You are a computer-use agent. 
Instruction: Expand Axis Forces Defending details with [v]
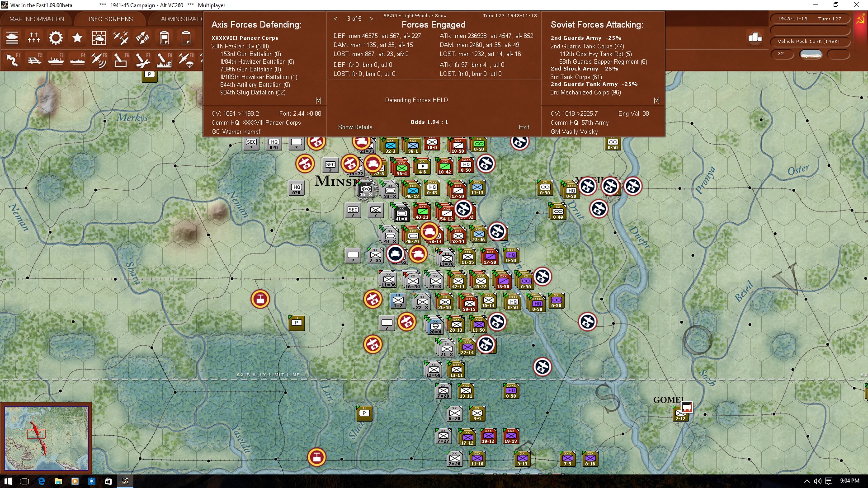pyautogui.click(x=319, y=100)
